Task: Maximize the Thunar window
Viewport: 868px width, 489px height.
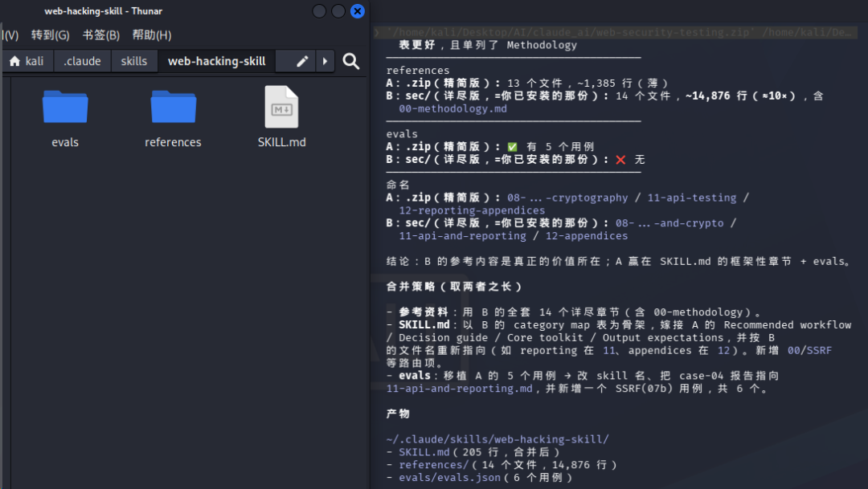Action: pyautogui.click(x=338, y=11)
